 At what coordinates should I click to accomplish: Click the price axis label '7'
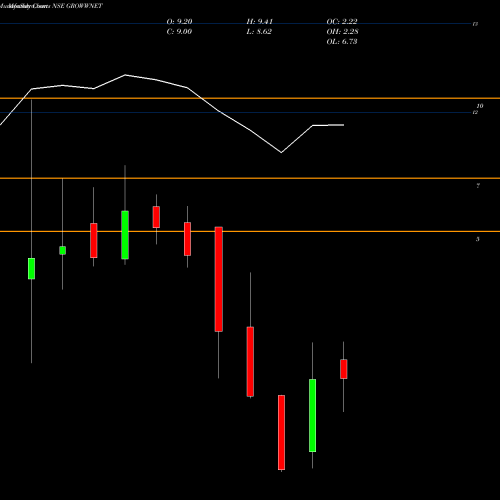click(478, 186)
